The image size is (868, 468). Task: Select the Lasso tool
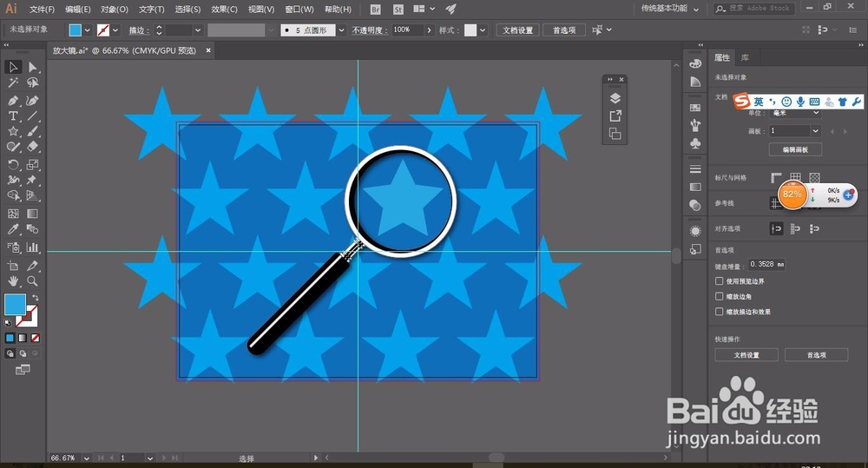[x=33, y=82]
